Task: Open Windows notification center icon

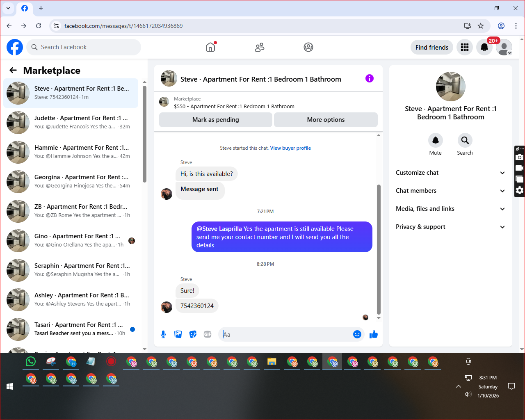Action: (x=511, y=386)
